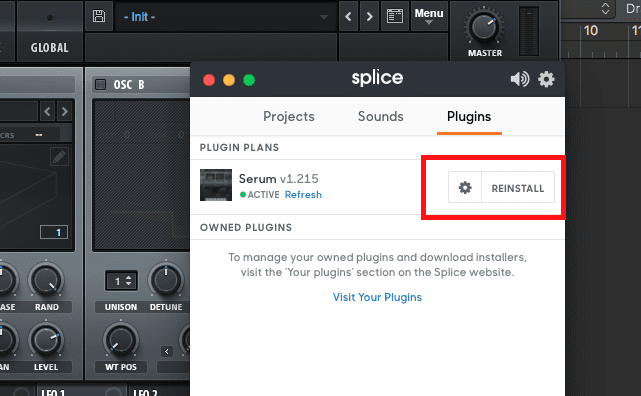Screen dimensions: 641x396
Task: Click the RAND knob in OSC A
Action: click(x=46, y=280)
